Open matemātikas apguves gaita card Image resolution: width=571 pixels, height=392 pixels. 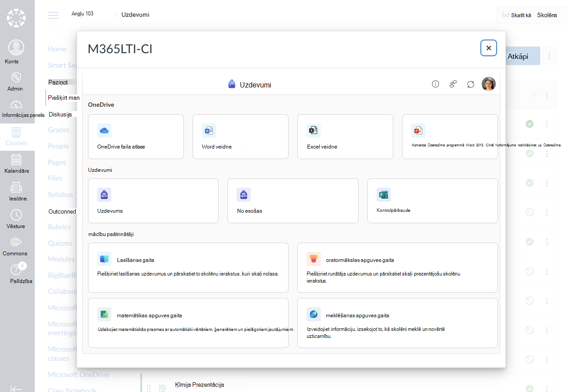(188, 323)
